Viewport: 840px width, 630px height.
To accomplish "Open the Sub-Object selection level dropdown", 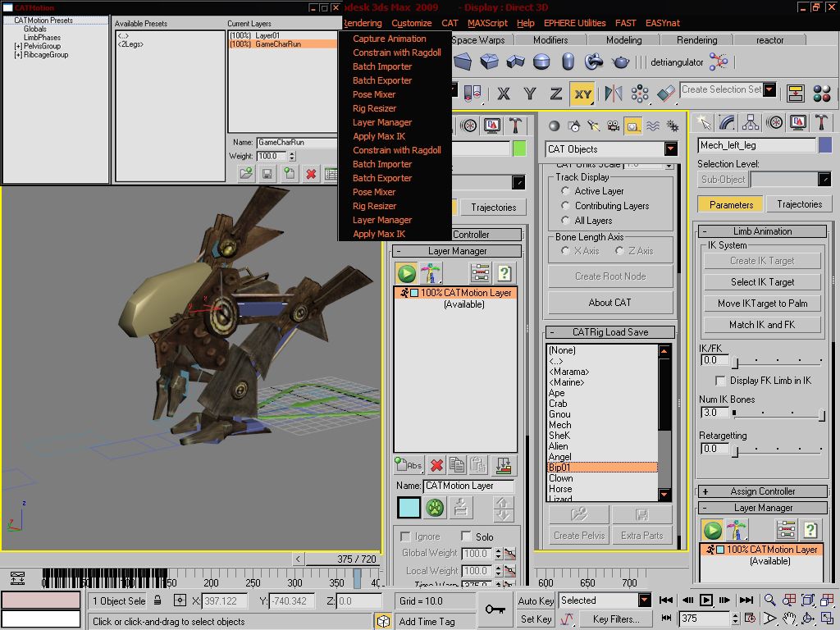I will click(824, 180).
